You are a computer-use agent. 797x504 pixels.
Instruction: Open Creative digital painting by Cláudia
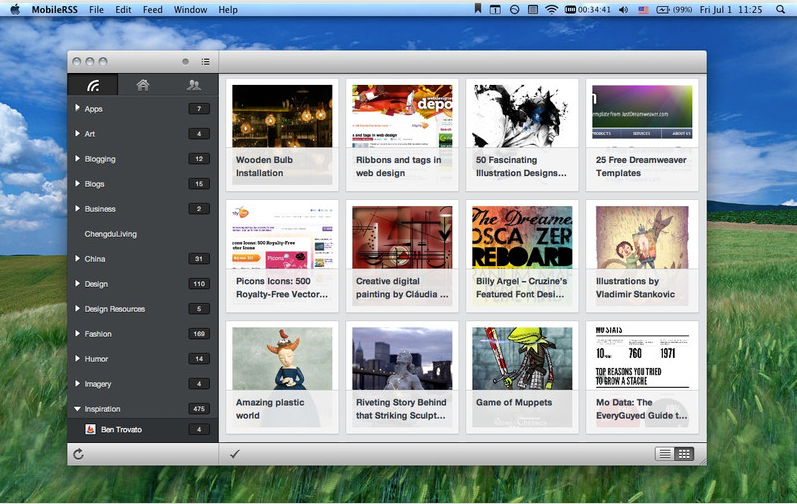point(402,256)
